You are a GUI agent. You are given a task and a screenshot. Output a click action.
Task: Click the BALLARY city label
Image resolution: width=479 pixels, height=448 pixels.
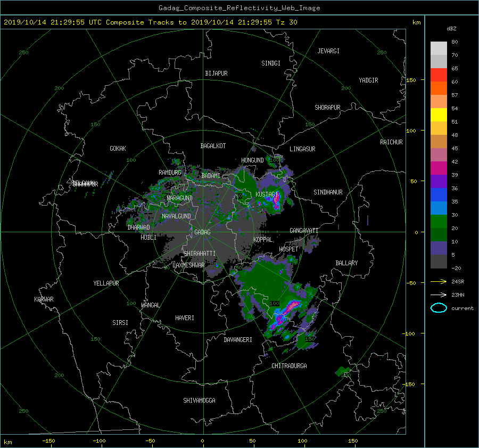pyautogui.click(x=346, y=263)
